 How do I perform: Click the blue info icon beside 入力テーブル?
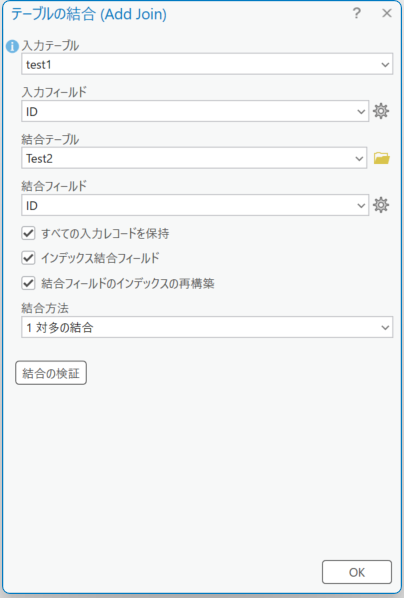pyautogui.click(x=12, y=47)
